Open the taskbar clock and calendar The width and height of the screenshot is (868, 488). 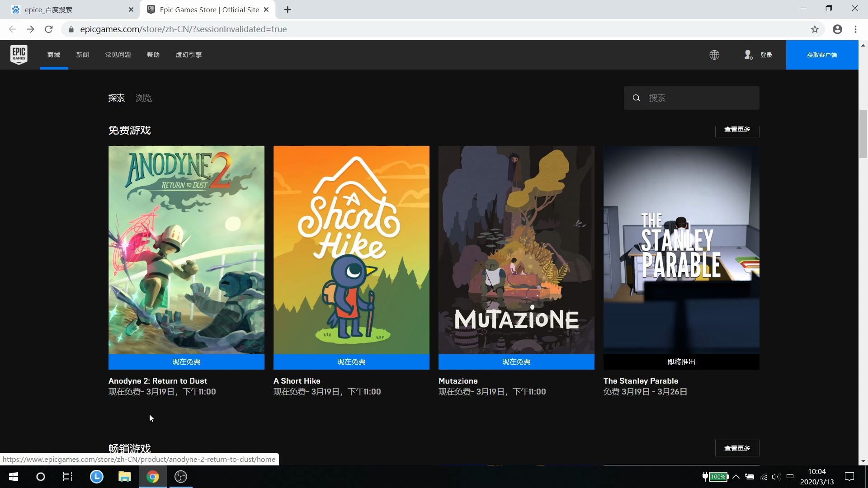[817, 477]
